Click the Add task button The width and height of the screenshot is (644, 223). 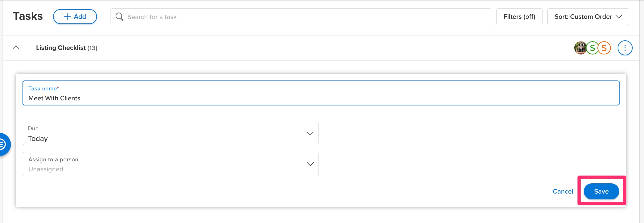75,16
